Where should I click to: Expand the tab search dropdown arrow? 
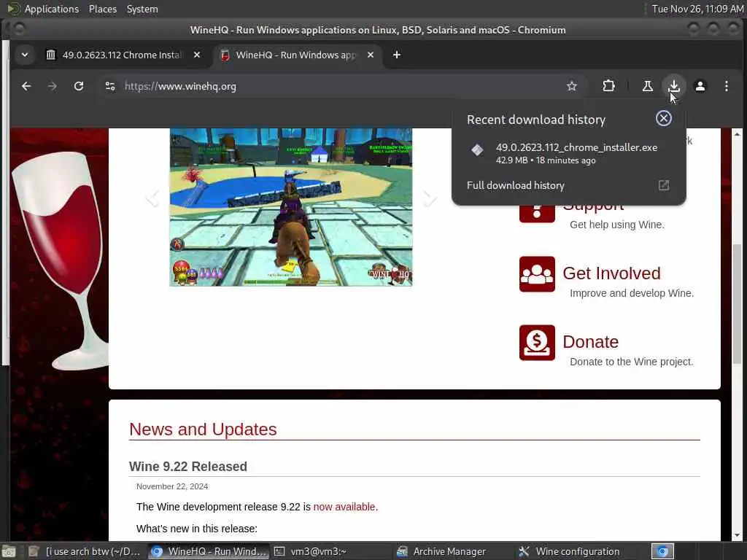point(25,55)
